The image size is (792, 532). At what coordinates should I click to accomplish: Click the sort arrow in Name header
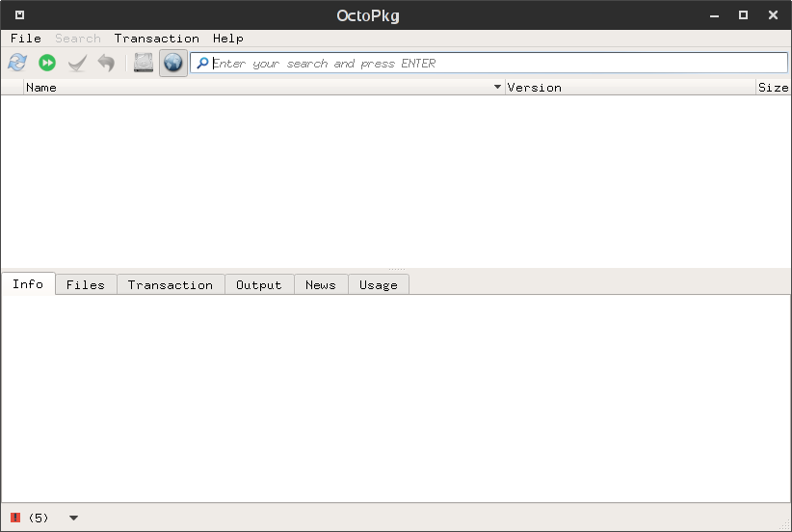tap(497, 87)
